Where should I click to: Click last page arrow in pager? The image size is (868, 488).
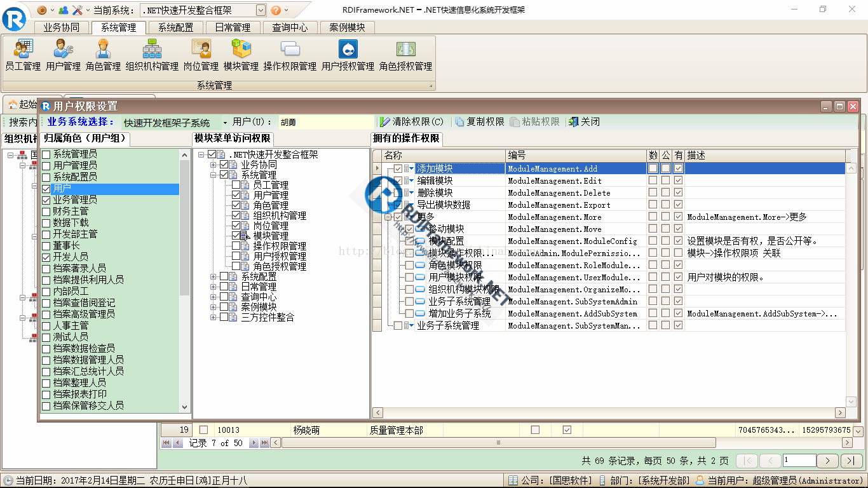851,461
